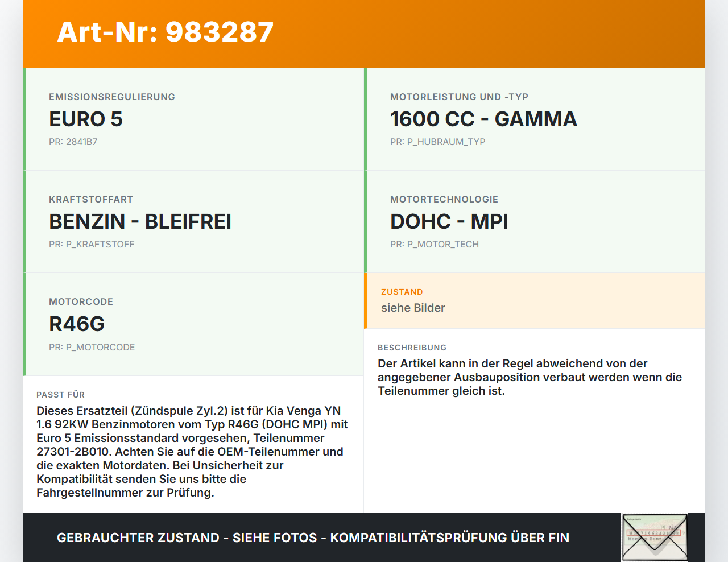Select the EURO 5 emission value
This screenshot has width=728, height=562.
pos(86,119)
